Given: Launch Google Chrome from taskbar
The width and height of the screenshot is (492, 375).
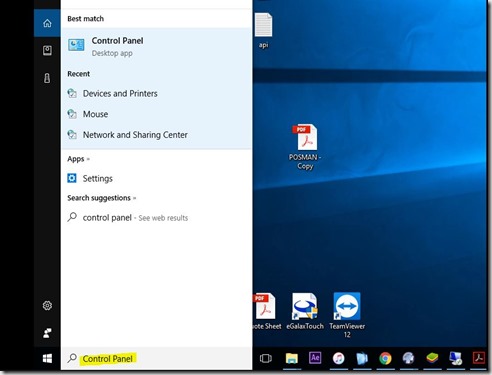Looking at the screenshot, I should [x=385, y=358].
